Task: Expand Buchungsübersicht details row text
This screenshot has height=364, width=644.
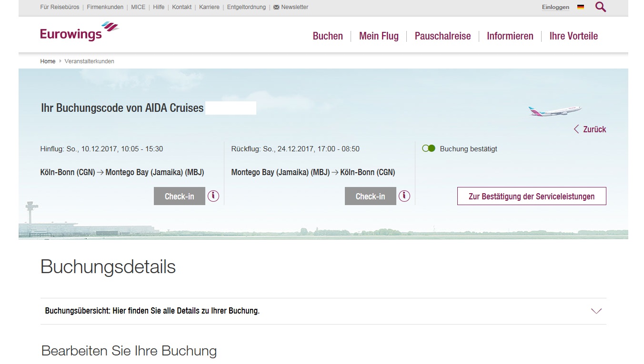Action: click(152, 311)
